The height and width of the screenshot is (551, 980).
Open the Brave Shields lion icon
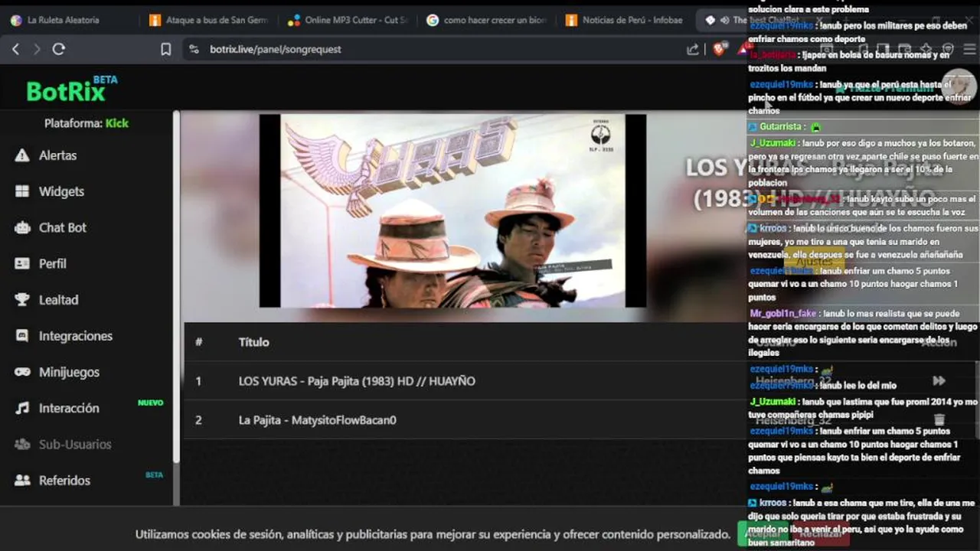tap(719, 49)
